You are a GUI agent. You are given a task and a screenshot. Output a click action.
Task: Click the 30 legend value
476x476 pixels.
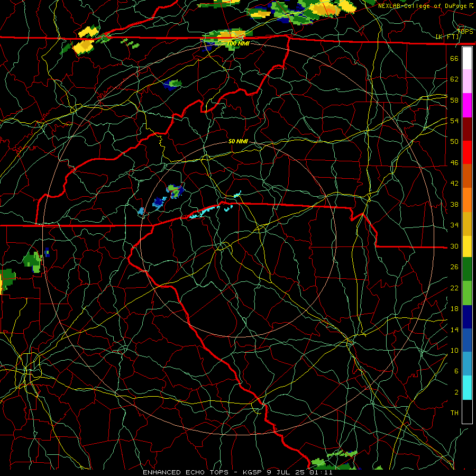(454, 246)
